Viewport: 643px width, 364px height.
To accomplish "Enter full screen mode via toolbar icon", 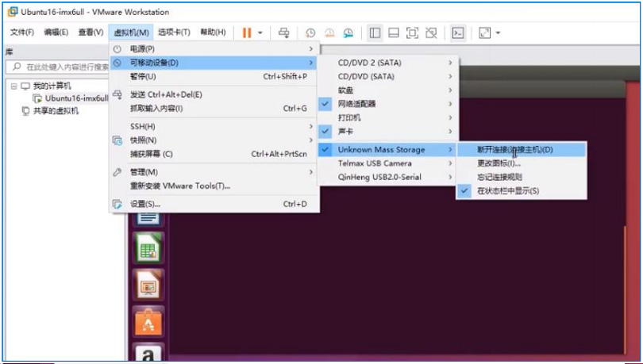I will coord(412,33).
